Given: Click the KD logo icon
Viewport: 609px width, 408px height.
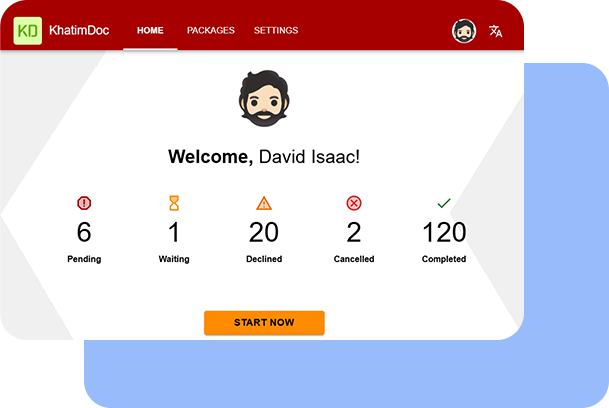Looking at the screenshot, I should coord(28,31).
